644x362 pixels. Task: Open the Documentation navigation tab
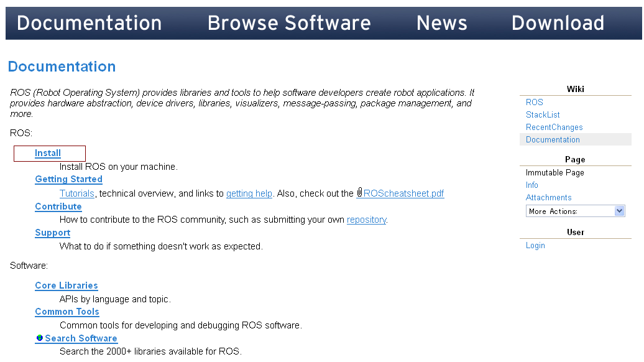tap(89, 23)
